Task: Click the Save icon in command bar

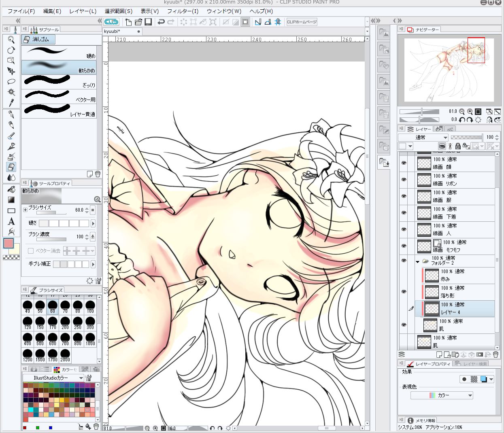Action: point(148,22)
